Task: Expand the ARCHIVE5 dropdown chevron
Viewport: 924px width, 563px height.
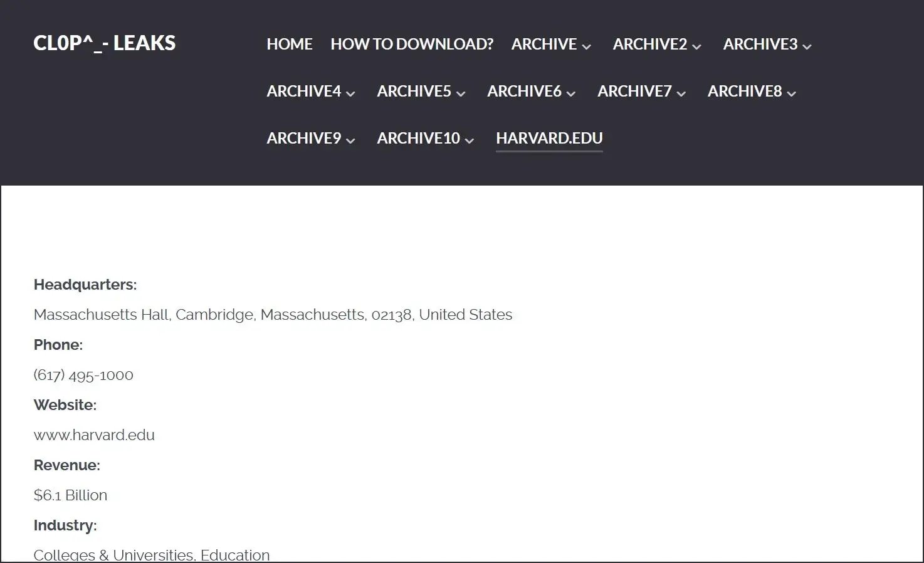Action: coord(461,93)
